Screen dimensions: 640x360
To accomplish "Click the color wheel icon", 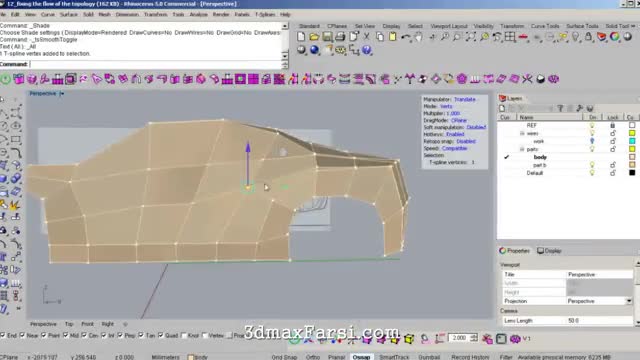I will 614,37.
